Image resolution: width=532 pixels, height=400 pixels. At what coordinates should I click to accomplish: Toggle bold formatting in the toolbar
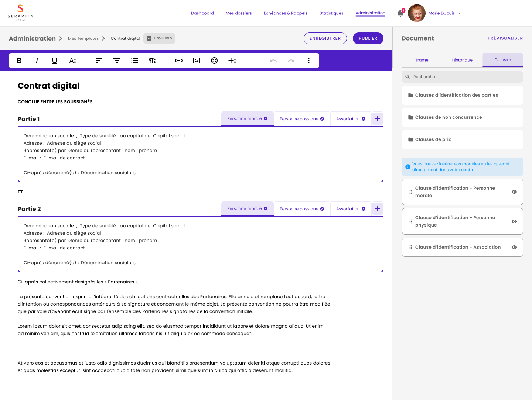coord(19,61)
